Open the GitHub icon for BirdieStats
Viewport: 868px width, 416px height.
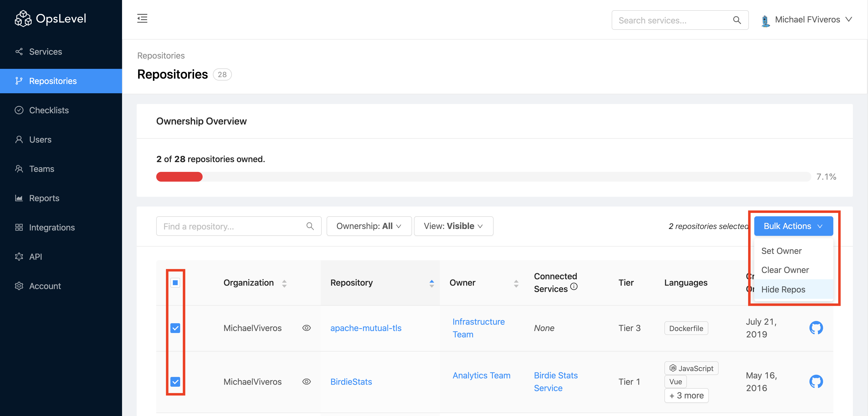tap(816, 381)
